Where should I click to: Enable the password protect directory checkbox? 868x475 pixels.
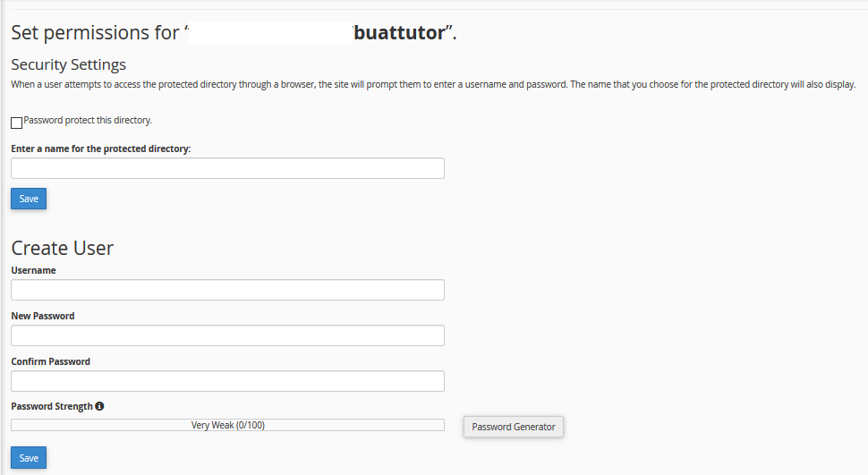click(x=17, y=123)
